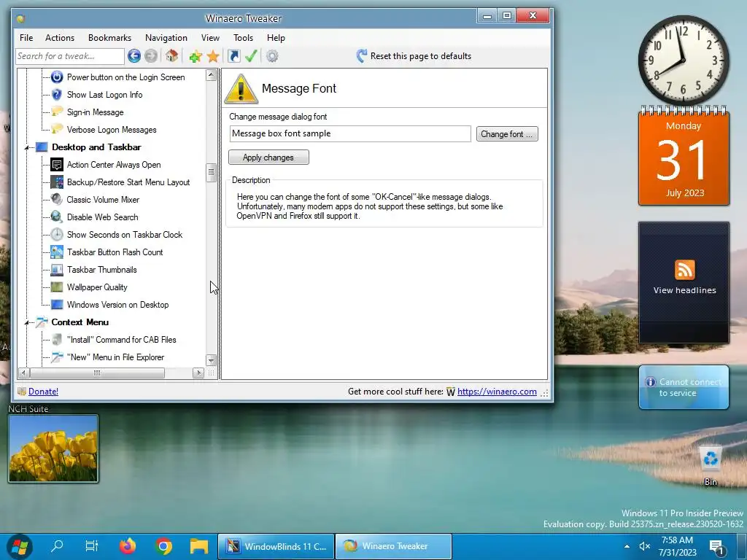
Task: Select Backup/Restore Start Menu Layout item
Action: click(128, 182)
